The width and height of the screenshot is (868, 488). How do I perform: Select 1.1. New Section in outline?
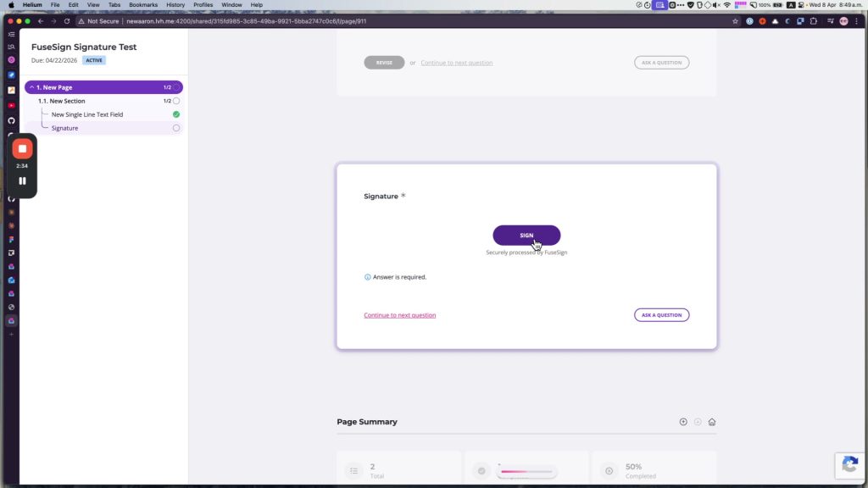point(61,101)
